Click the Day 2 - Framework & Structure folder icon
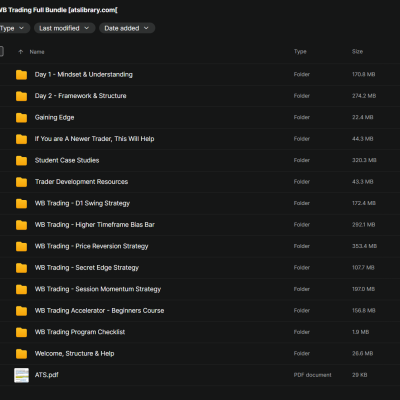This screenshot has width=400, height=400. (x=21, y=96)
